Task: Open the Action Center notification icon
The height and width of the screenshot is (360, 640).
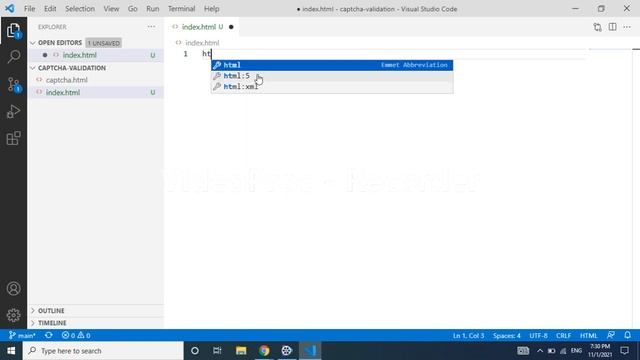Action: click(624, 351)
